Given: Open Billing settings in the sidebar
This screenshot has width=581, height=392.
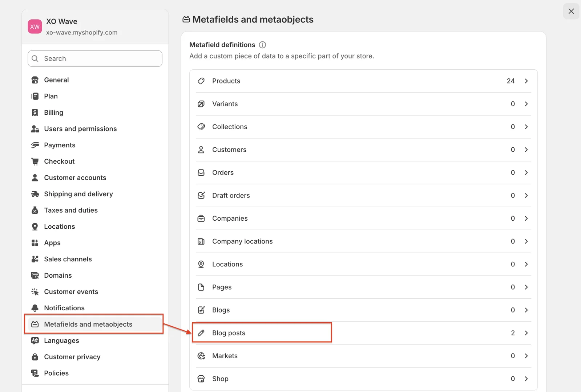Looking at the screenshot, I should 53,113.
